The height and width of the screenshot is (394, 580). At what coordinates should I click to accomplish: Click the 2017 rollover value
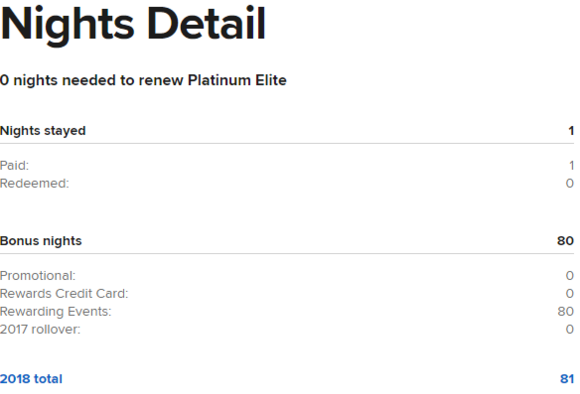click(x=570, y=329)
